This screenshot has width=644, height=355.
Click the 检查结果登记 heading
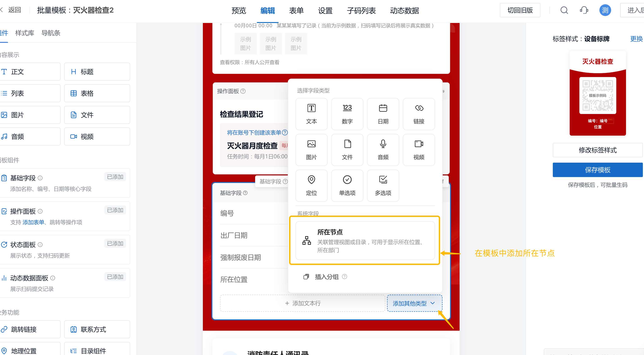click(x=241, y=114)
